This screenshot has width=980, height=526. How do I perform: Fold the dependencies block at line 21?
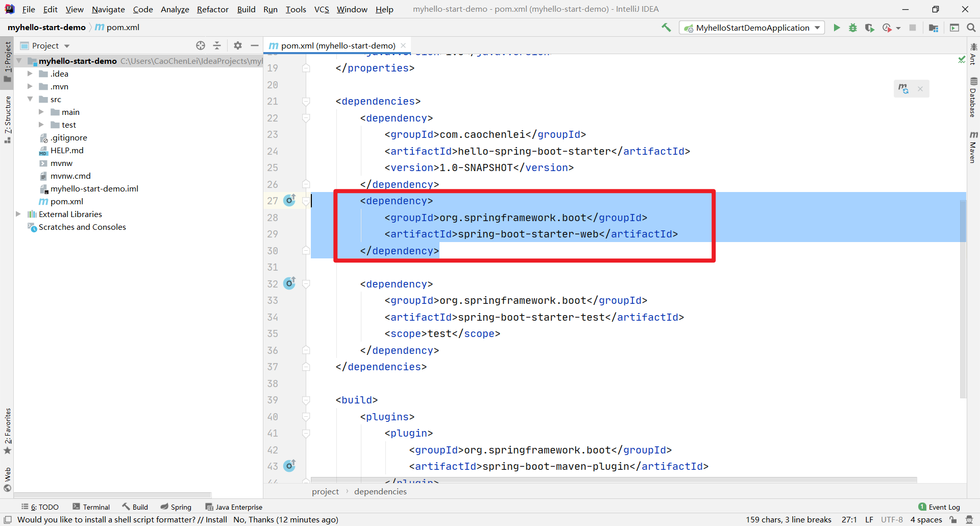pos(306,101)
